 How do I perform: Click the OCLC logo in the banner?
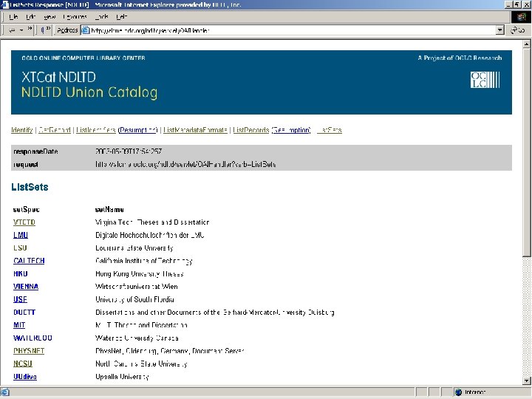tap(485, 80)
